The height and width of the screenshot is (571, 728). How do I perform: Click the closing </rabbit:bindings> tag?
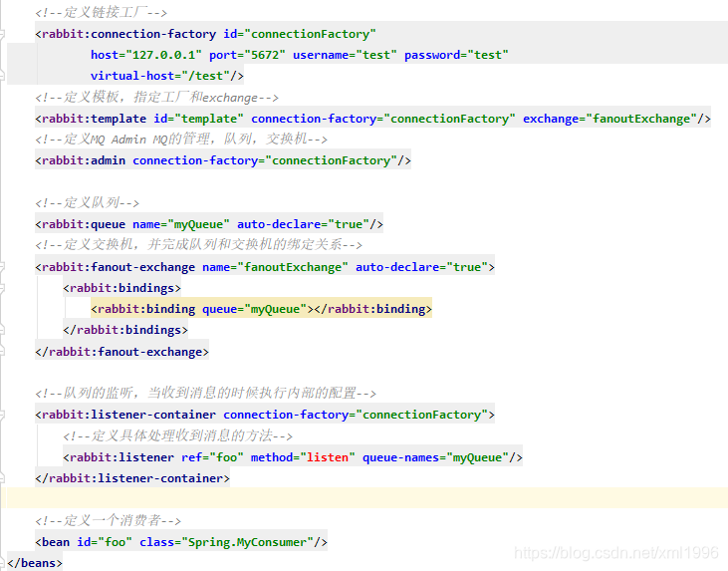click(x=125, y=330)
